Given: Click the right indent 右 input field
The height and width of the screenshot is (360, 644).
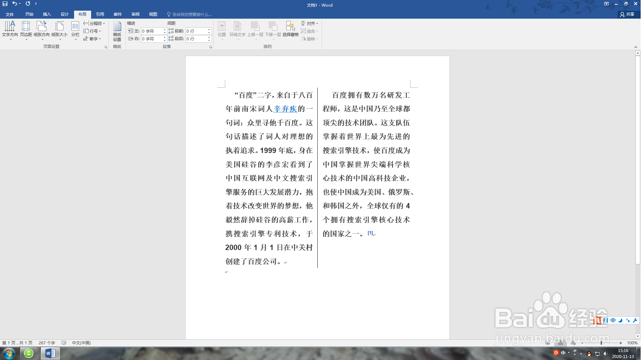Looking at the screenshot, I should (x=152, y=39).
